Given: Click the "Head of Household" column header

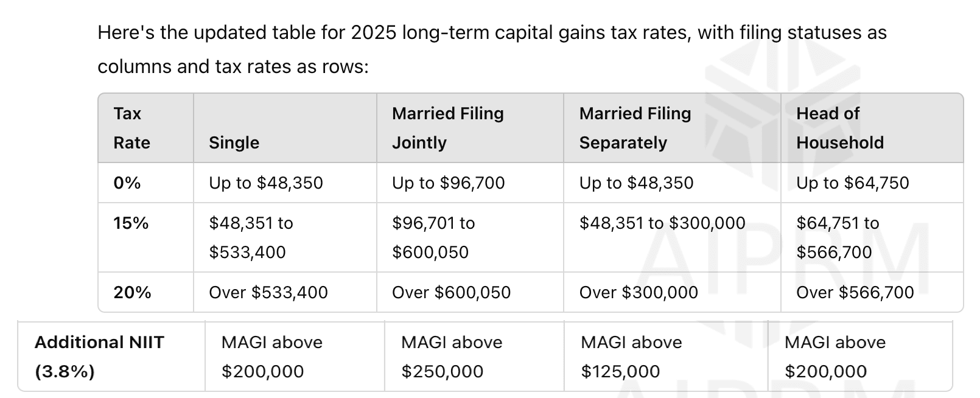Looking at the screenshot, I should click(840, 128).
